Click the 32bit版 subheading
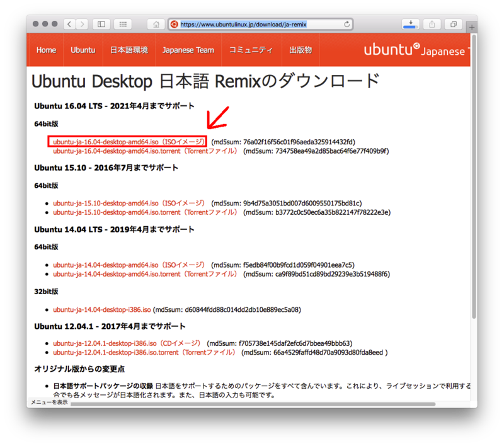Screen dimensions: 504x446 [46, 292]
